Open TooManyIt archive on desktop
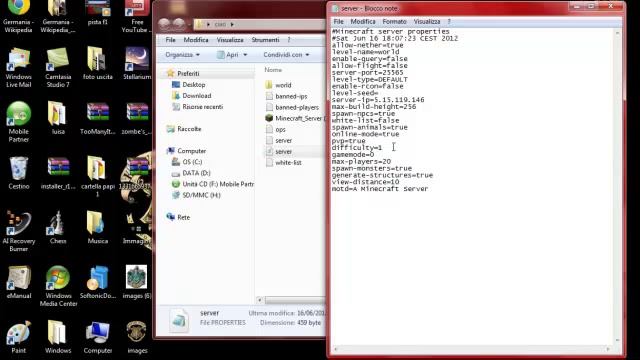Image resolution: width=640 pixels, height=360 pixels. pos(98,118)
